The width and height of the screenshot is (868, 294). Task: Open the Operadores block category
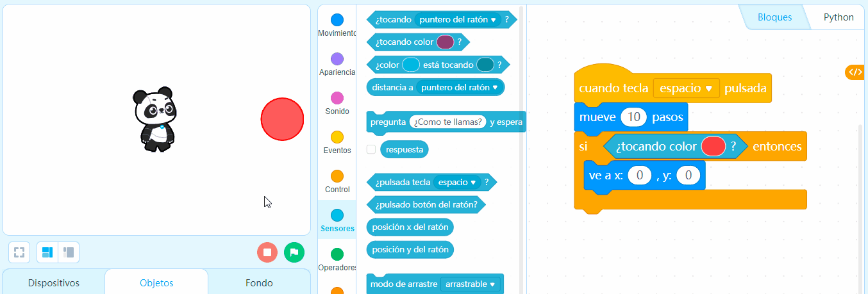pos(337,260)
